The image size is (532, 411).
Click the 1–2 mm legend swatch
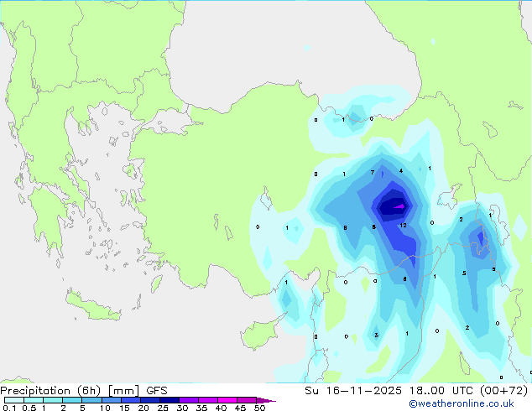coord(53,400)
